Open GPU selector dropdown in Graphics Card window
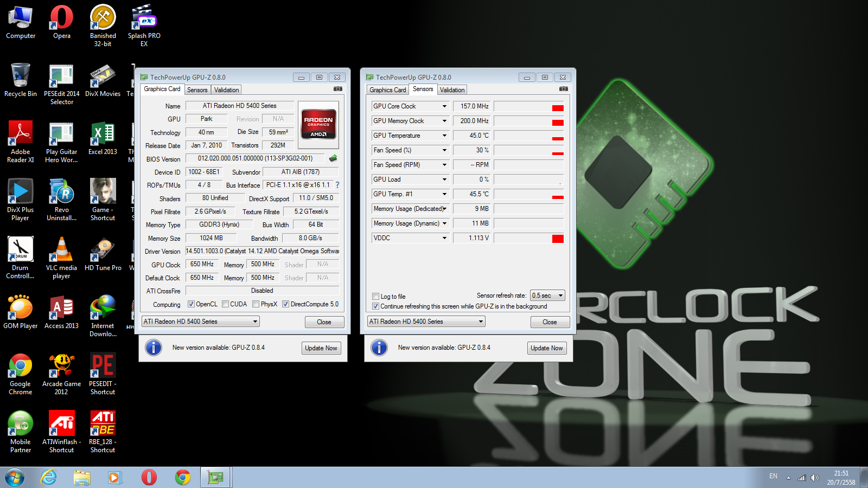The width and height of the screenshot is (868, 488). [x=201, y=322]
